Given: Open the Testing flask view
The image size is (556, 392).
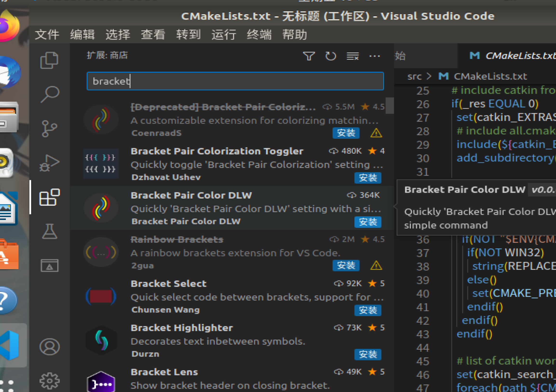Looking at the screenshot, I should [x=49, y=231].
